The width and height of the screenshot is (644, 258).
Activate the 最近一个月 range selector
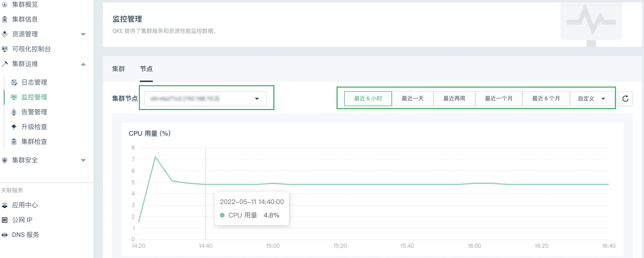point(498,98)
